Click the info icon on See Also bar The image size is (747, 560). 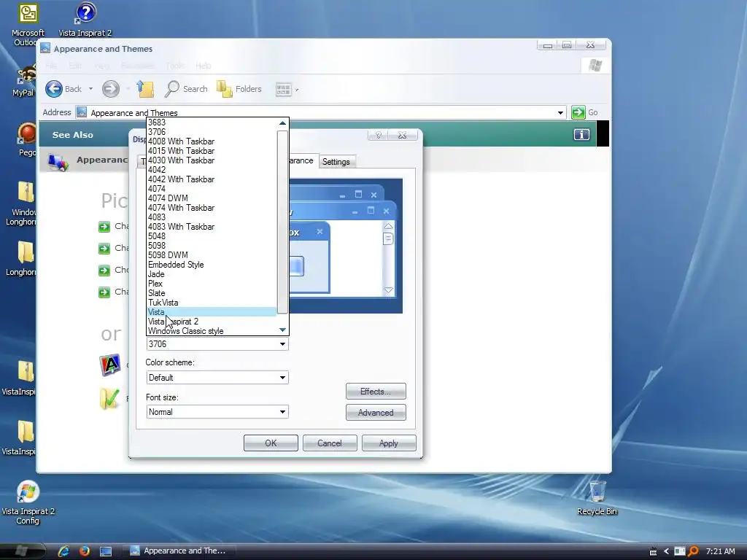coord(581,135)
